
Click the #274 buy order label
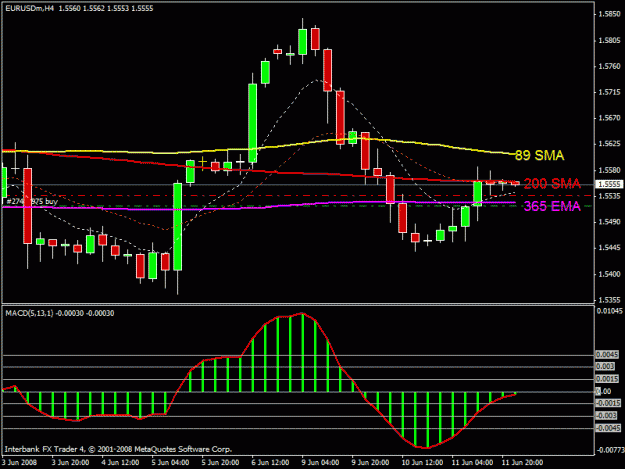(32, 202)
